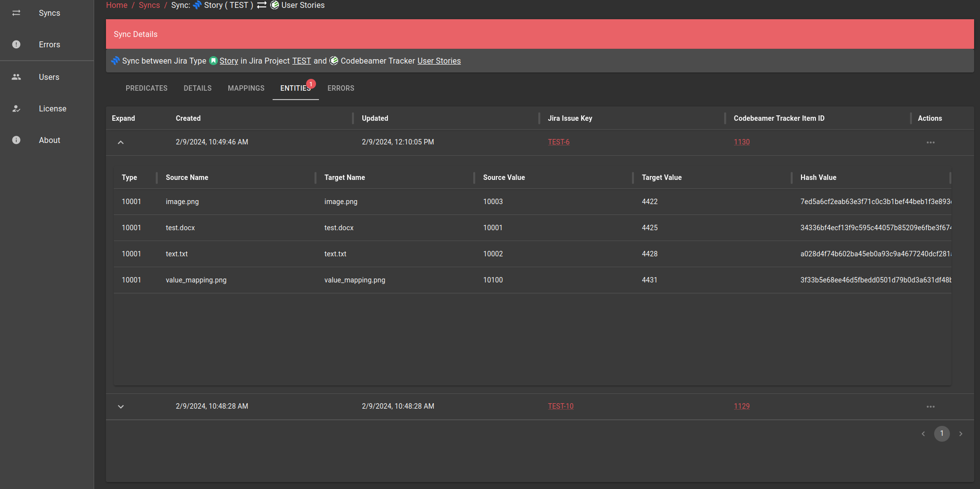Click the Users people icon in sidebar
Image resolution: width=980 pixels, height=489 pixels.
click(16, 77)
